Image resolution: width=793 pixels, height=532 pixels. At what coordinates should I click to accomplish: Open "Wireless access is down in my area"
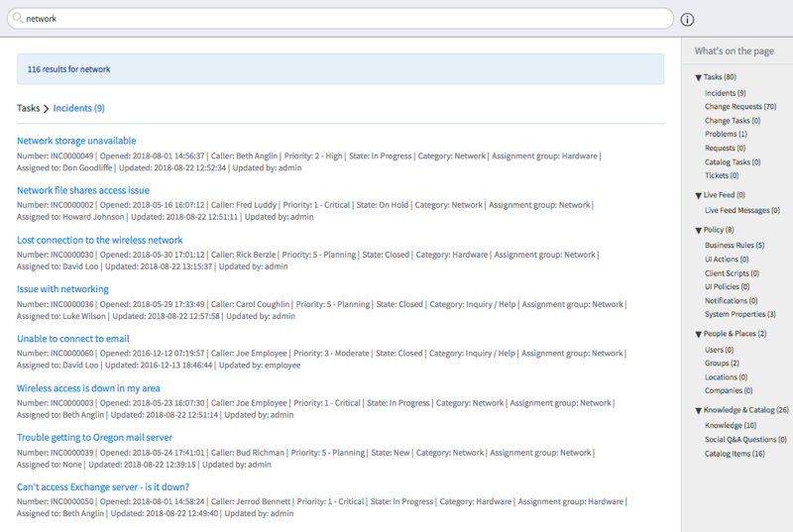(88, 388)
